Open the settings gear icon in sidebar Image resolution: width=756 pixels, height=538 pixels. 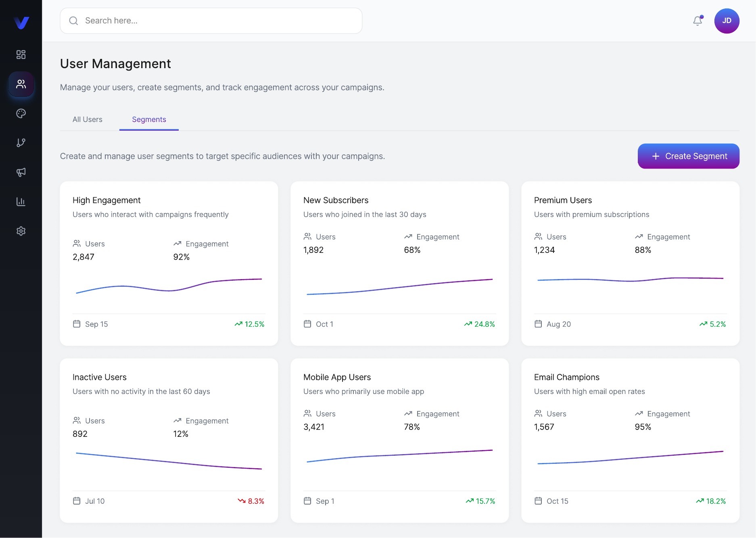(x=21, y=231)
